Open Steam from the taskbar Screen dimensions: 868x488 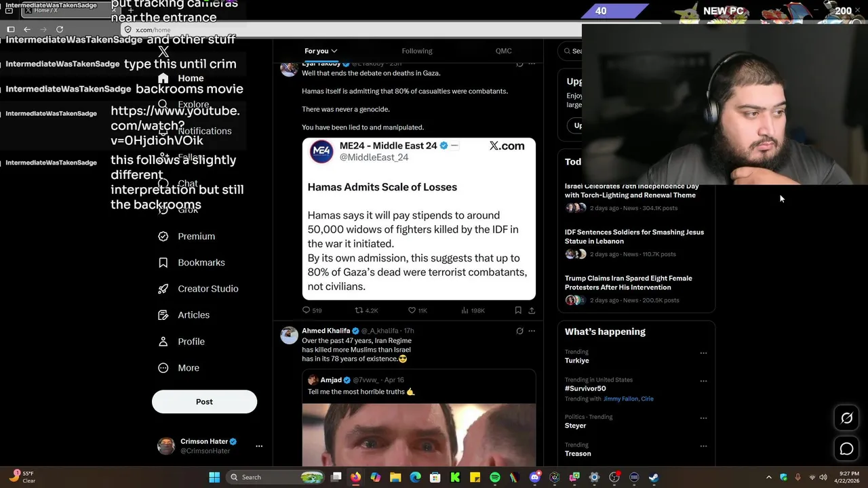[x=654, y=477]
